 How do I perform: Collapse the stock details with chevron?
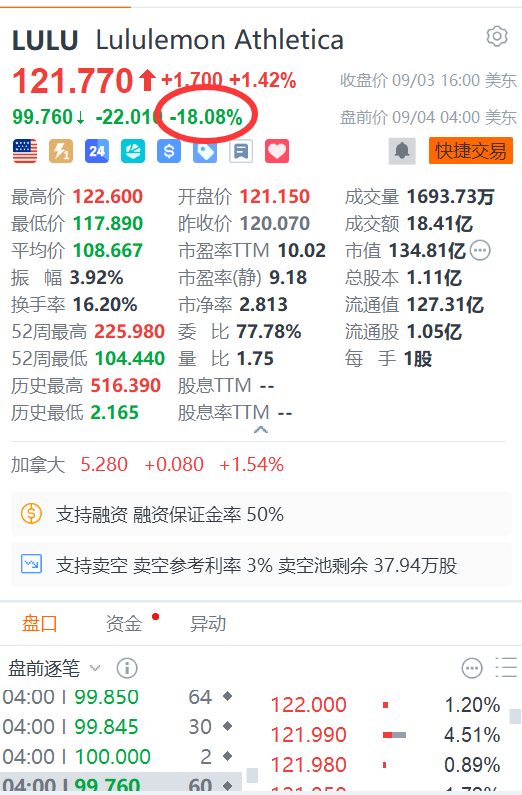(x=260, y=430)
